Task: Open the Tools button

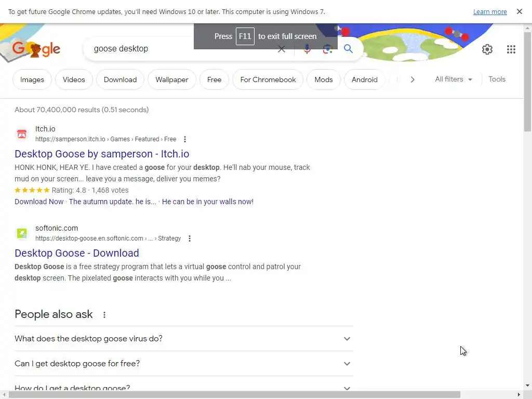Action: click(497, 79)
